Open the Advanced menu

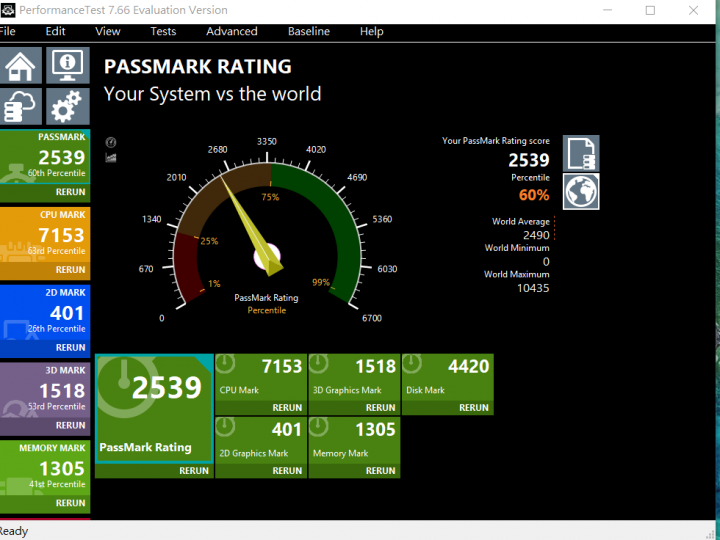pos(231,31)
